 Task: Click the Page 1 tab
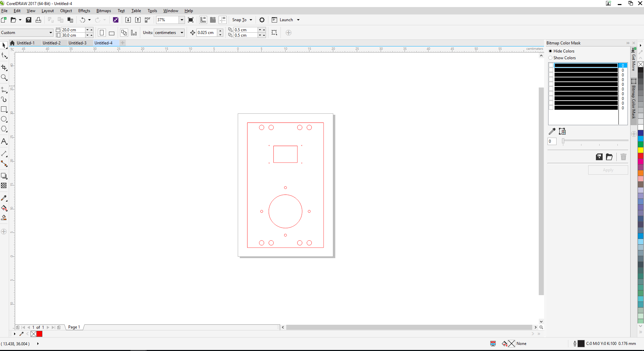[x=74, y=327]
